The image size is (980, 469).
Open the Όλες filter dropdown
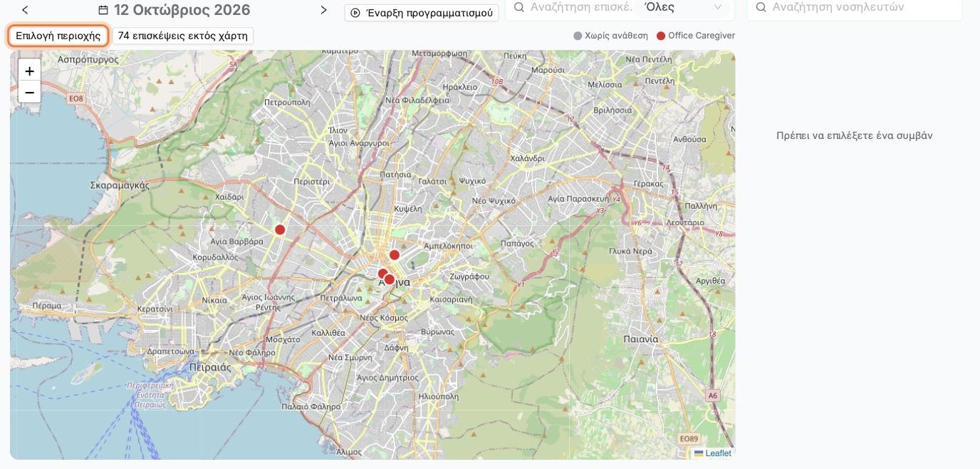pos(684,7)
